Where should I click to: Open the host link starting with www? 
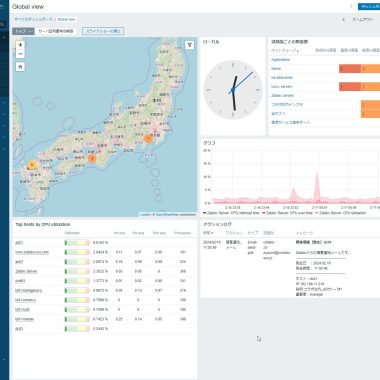[32, 252]
